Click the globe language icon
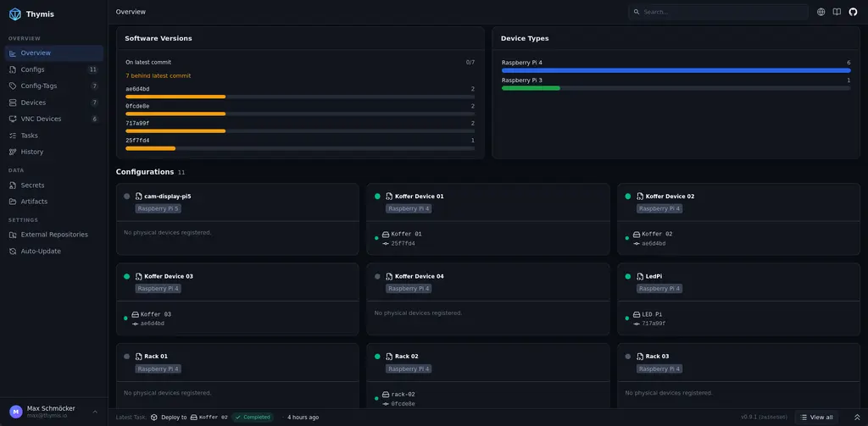 click(821, 12)
